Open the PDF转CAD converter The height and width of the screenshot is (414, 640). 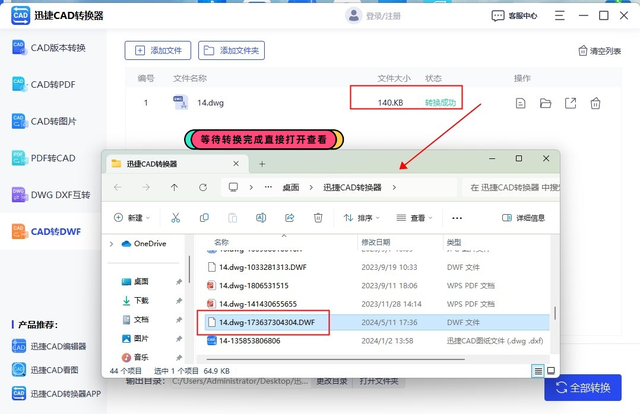tap(44, 158)
